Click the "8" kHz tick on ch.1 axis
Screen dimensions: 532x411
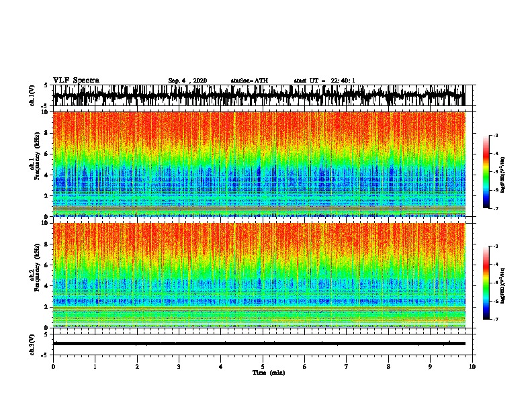click(48, 133)
